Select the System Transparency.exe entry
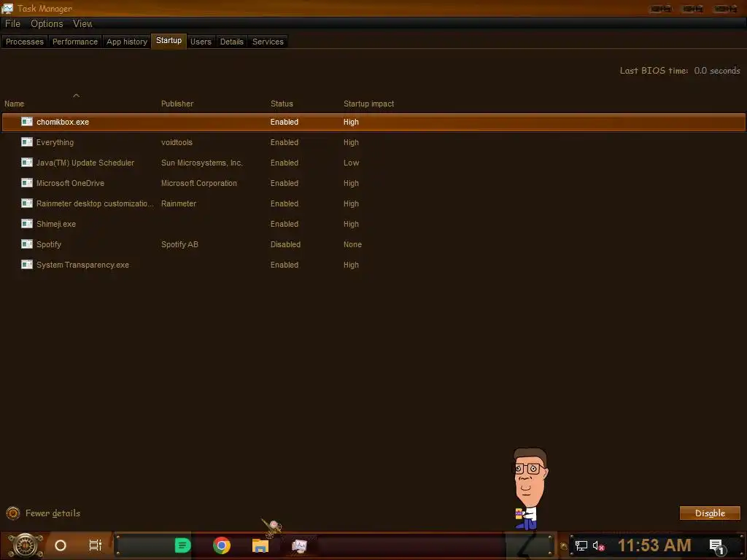Screen dimensions: 747x560 373,265
